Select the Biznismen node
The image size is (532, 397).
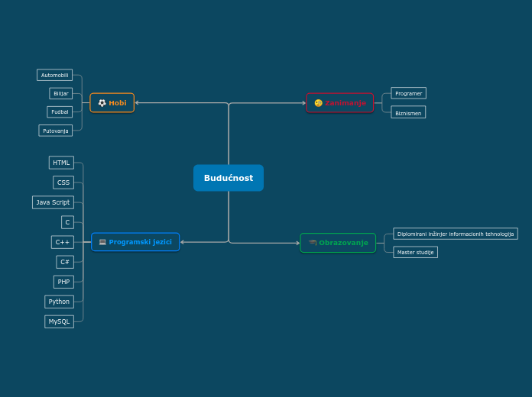coord(408,112)
